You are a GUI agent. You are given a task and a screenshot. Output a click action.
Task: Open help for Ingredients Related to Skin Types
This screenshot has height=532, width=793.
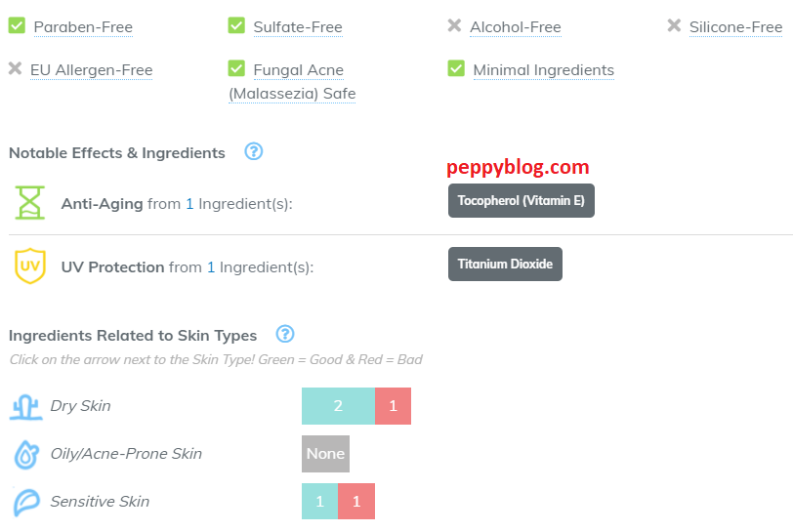285,334
